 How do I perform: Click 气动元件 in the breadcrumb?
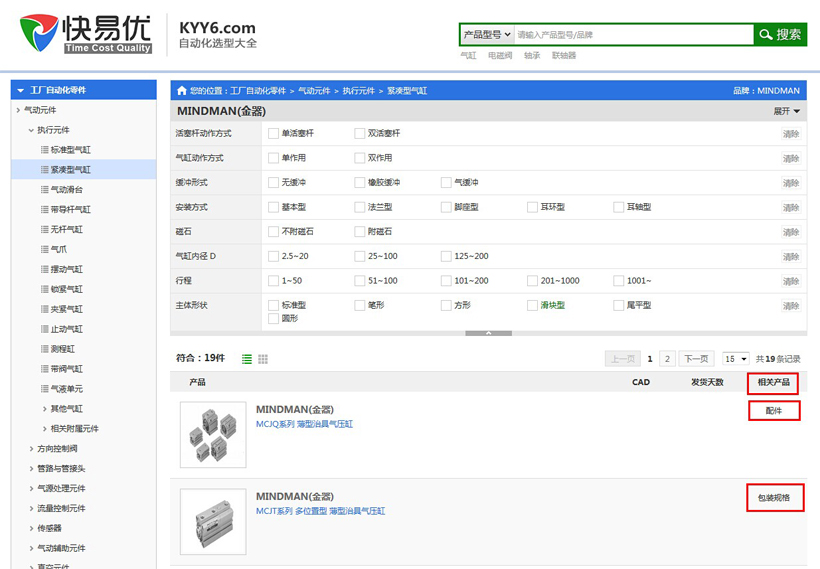click(314, 90)
